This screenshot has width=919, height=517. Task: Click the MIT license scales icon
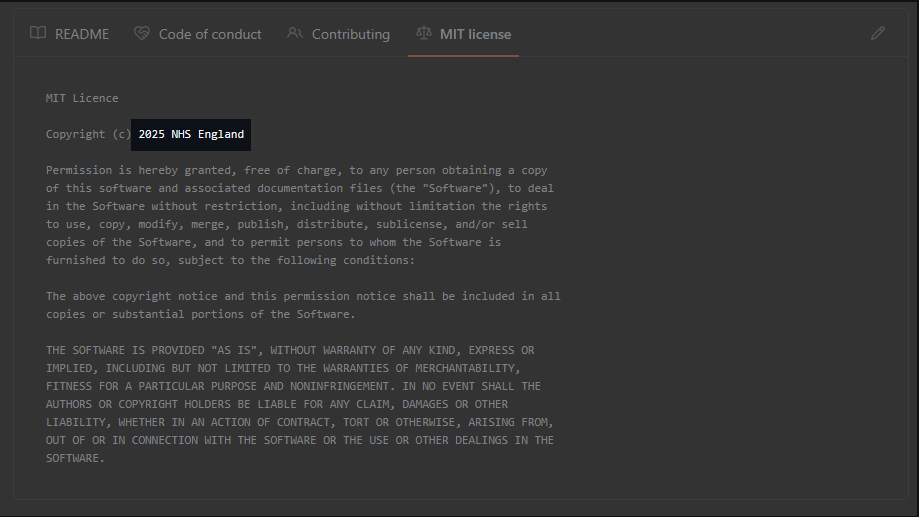(424, 33)
